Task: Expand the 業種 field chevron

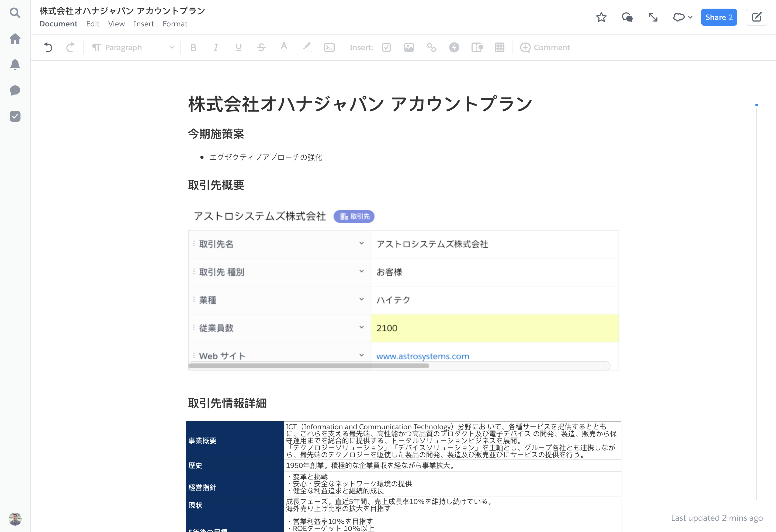Action: pos(361,300)
